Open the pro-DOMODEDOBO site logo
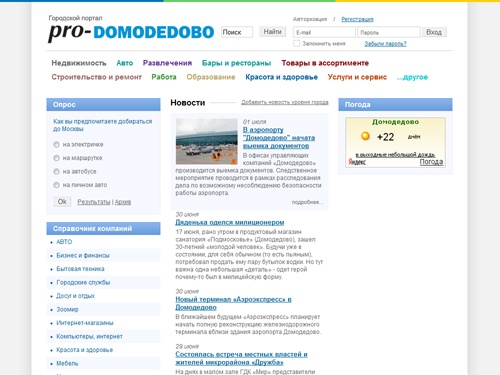This screenshot has height=375, width=500. [x=131, y=32]
